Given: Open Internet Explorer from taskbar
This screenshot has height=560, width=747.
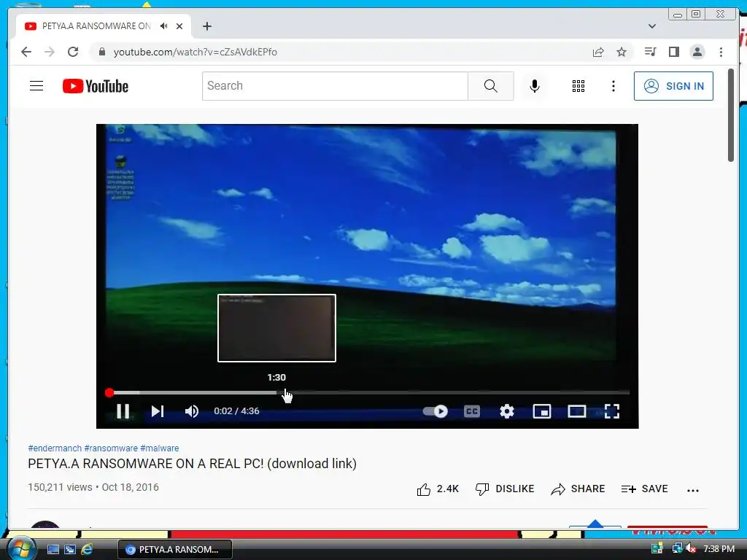Looking at the screenshot, I should click(x=87, y=550).
